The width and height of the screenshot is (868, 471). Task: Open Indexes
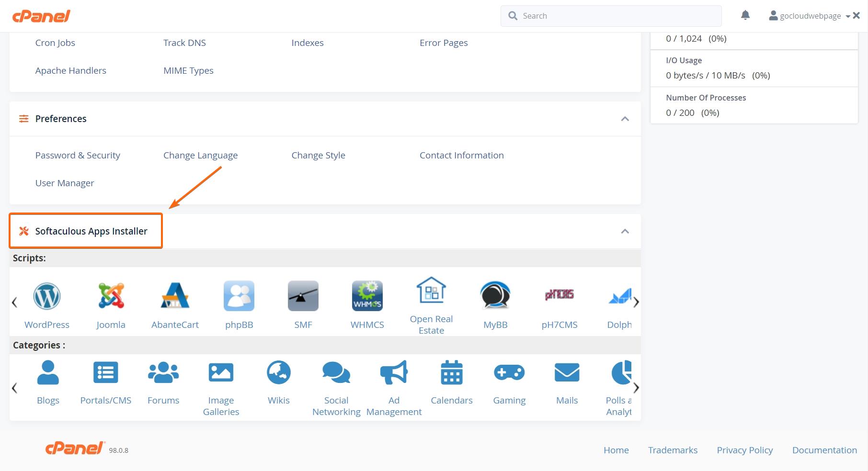coord(308,43)
